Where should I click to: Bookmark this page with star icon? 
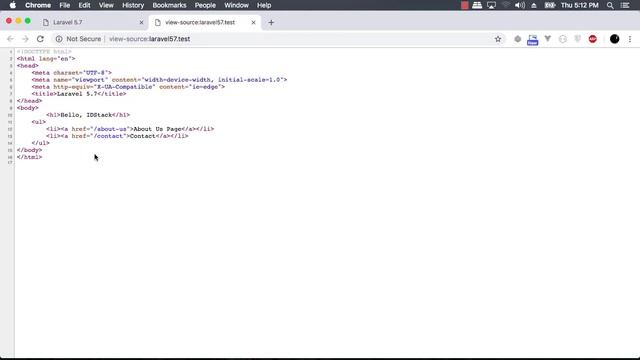[498, 39]
